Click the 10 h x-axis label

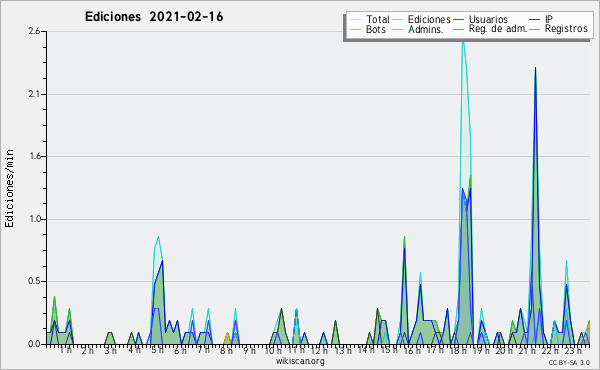click(x=273, y=350)
